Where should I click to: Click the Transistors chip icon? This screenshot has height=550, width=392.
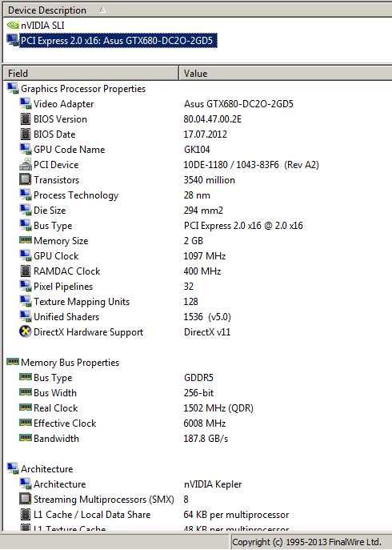26,180
